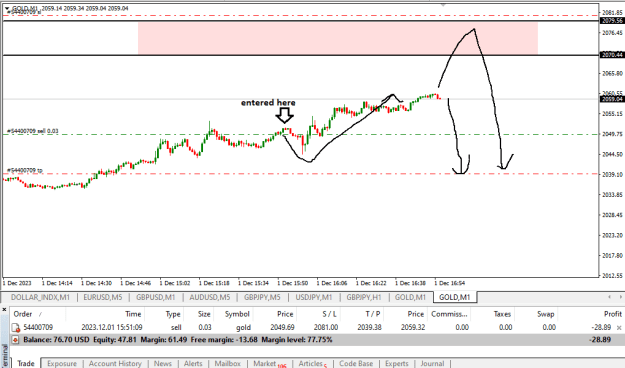
Task: Click the chart shift triangle marker at top
Action: pyautogui.click(x=443, y=5)
